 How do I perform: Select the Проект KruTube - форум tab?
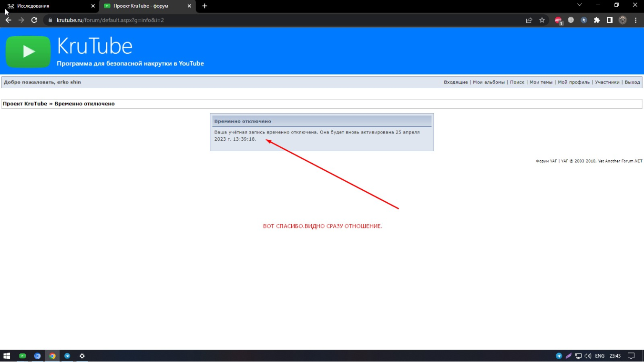[x=147, y=6]
